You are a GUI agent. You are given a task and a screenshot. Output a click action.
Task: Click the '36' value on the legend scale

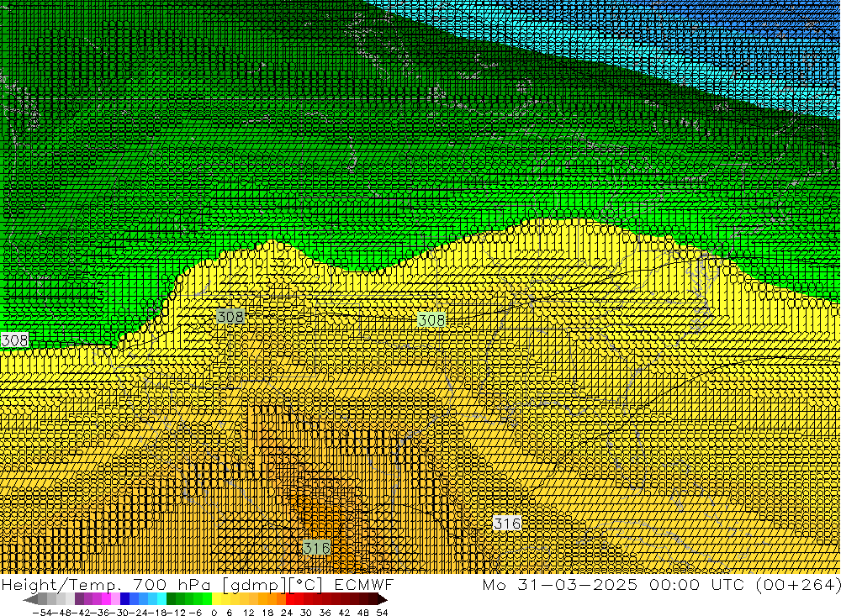point(325,613)
